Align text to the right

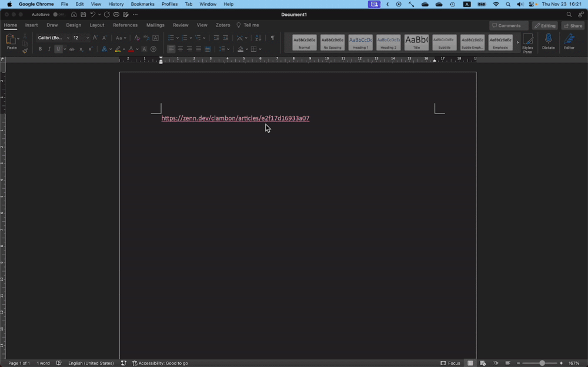point(189,49)
